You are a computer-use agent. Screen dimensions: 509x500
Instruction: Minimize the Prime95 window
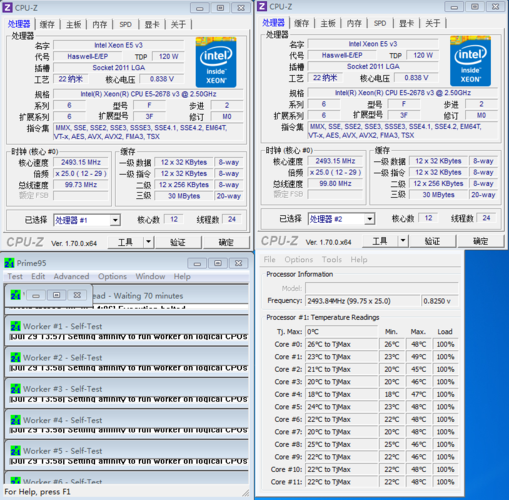197,263
